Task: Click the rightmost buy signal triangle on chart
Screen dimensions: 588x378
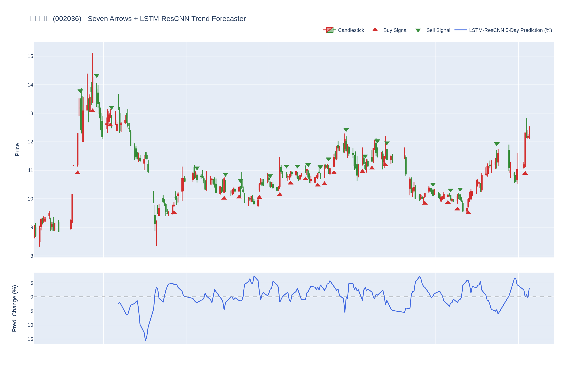Action: coord(525,173)
